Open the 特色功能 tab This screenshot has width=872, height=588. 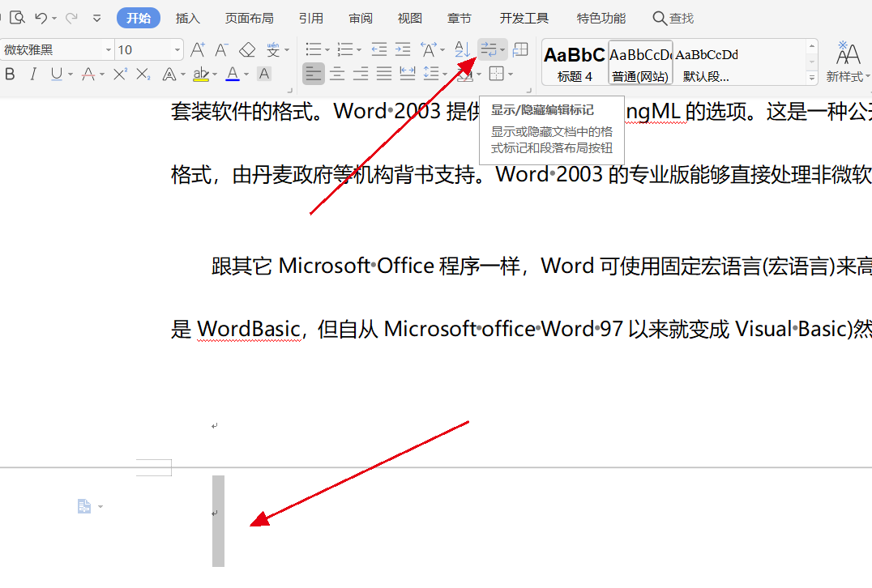[601, 19]
